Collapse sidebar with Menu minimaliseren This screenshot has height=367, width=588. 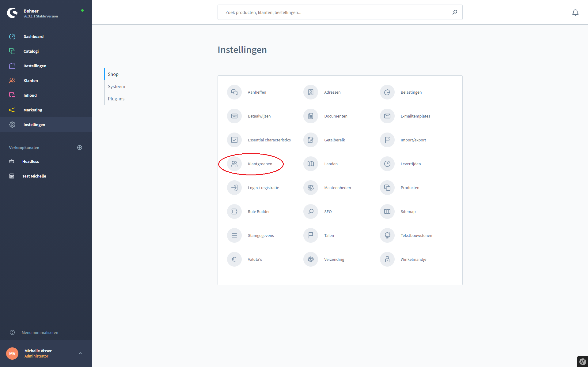point(40,332)
